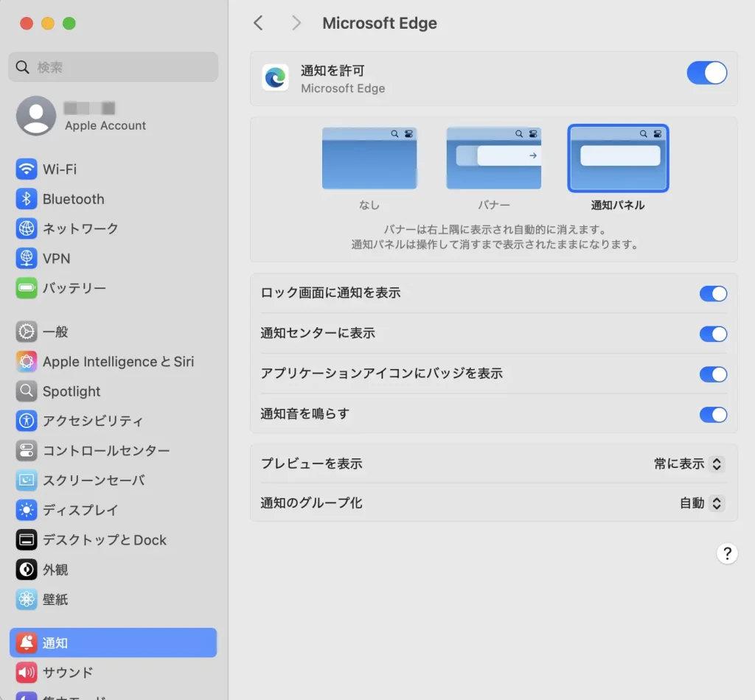The width and height of the screenshot is (755, 700).
Task: Click the アクセシビリティ accessibility icon
Action: coord(27,421)
